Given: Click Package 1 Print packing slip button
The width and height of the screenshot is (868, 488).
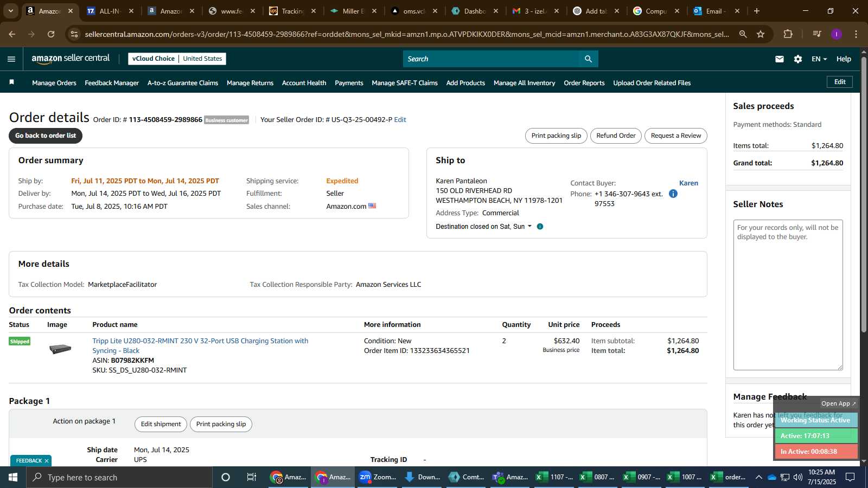Looking at the screenshot, I should [x=221, y=424].
